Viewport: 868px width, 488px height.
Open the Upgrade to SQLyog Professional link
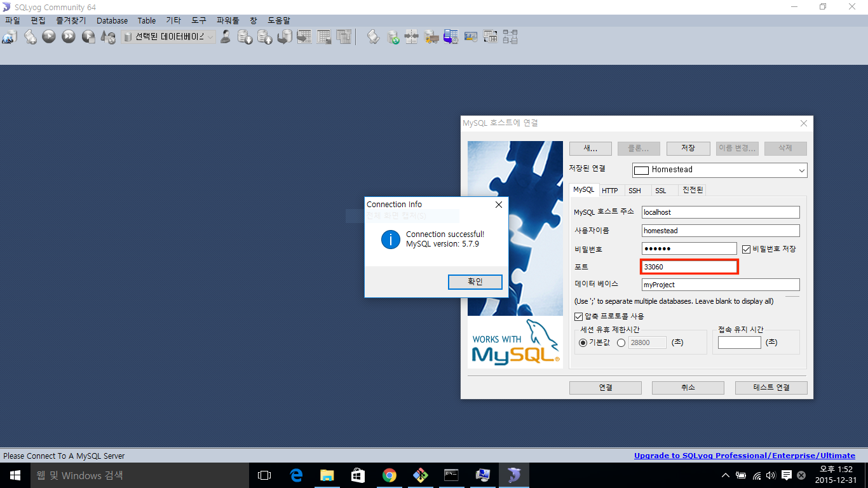745,456
